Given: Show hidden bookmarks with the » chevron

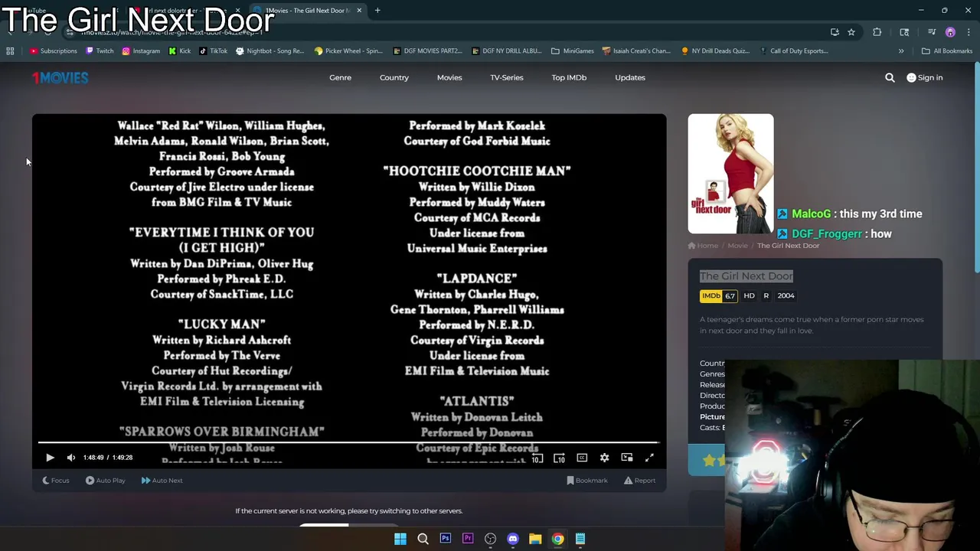Looking at the screenshot, I should pyautogui.click(x=901, y=51).
